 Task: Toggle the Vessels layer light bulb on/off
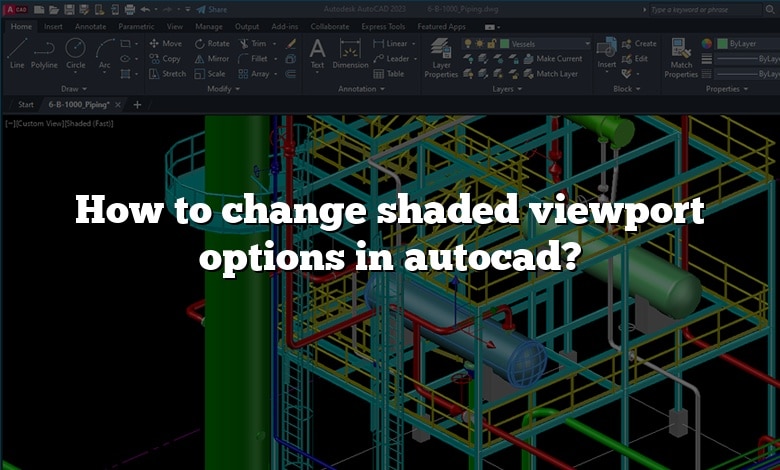click(x=468, y=44)
